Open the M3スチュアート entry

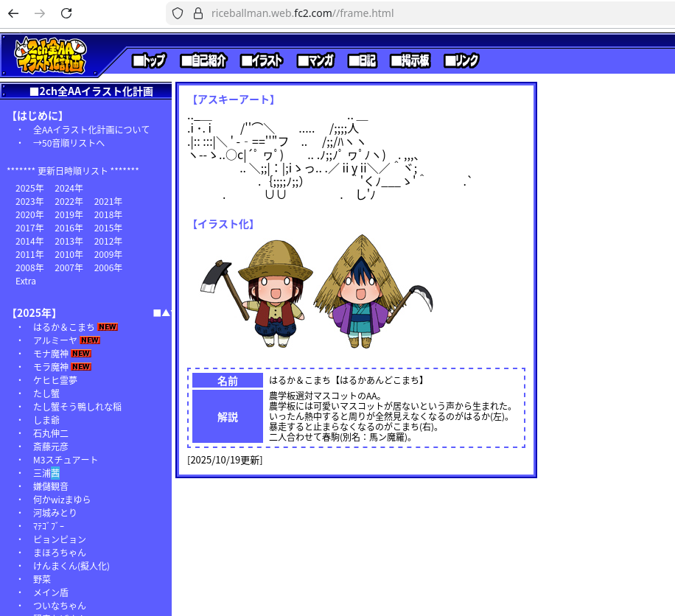coord(66,460)
